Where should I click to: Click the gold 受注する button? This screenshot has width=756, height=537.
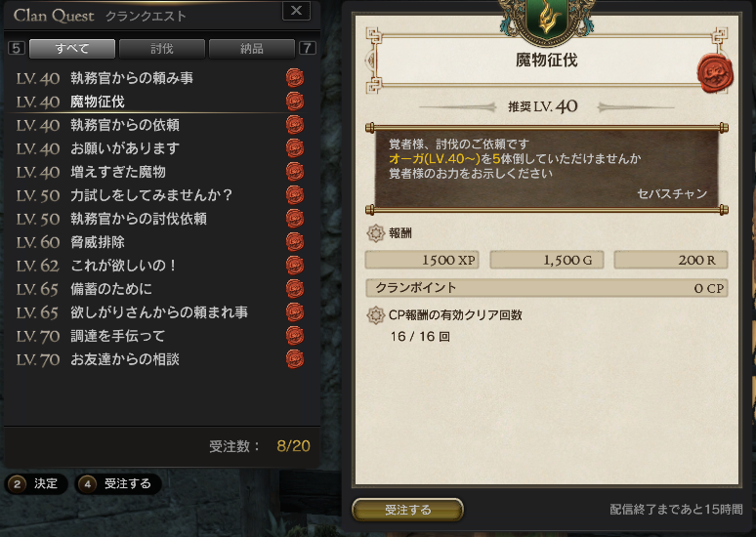[407, 510]
